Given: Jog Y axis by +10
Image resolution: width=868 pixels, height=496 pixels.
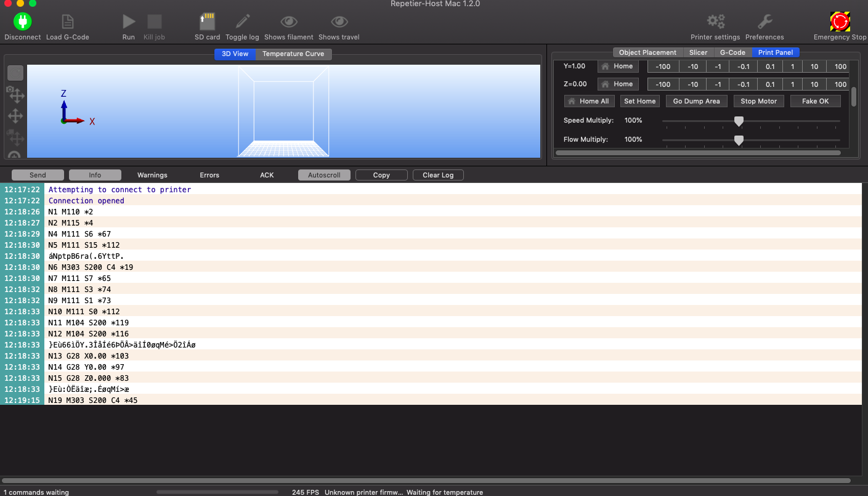Looking at the screenshot, I should pyautogui.click(x=814, y=67).
